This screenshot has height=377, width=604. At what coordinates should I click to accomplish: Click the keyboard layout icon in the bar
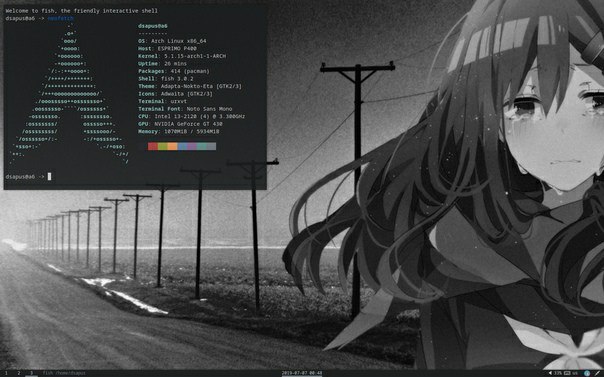coord(567,373)
